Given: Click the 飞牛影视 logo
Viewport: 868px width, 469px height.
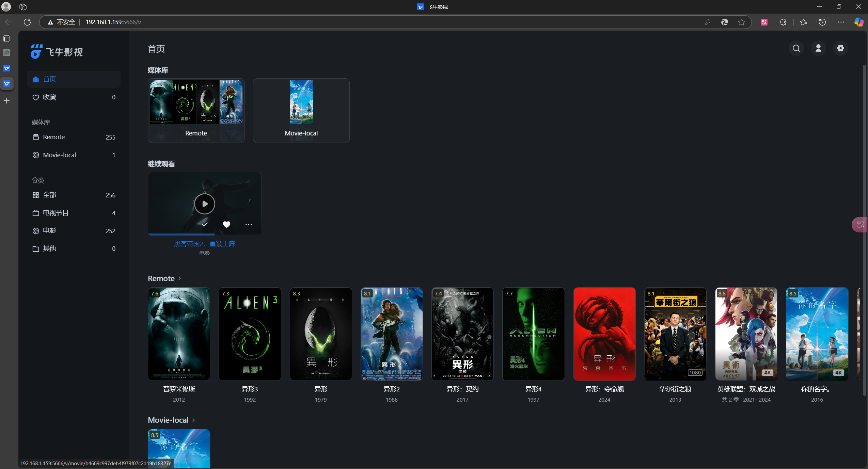Looking at the screenshot, I should click(x=57, y=52).
